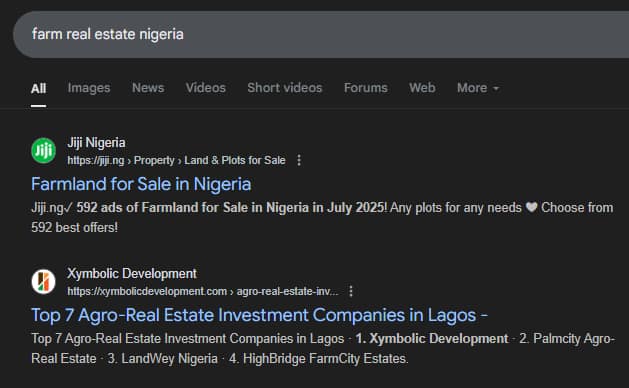
Task: Click the Jiji Nigeria site name
Action: point(96,143)
